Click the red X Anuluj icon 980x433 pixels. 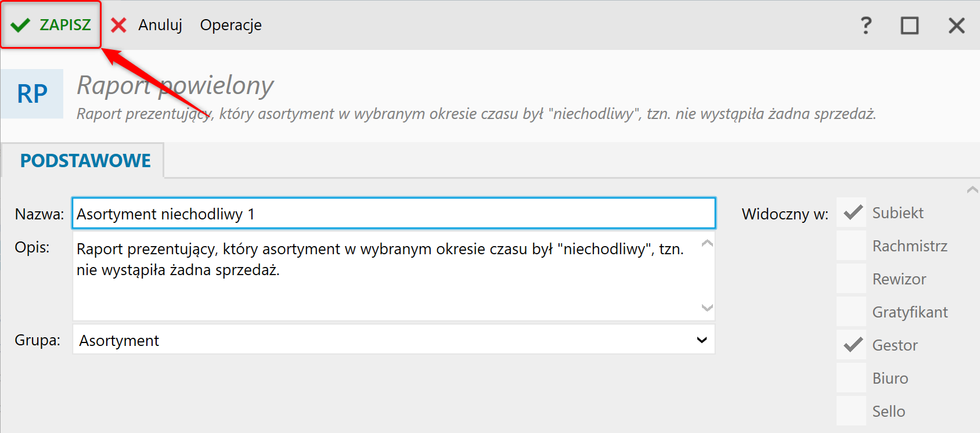pos(118,25)
